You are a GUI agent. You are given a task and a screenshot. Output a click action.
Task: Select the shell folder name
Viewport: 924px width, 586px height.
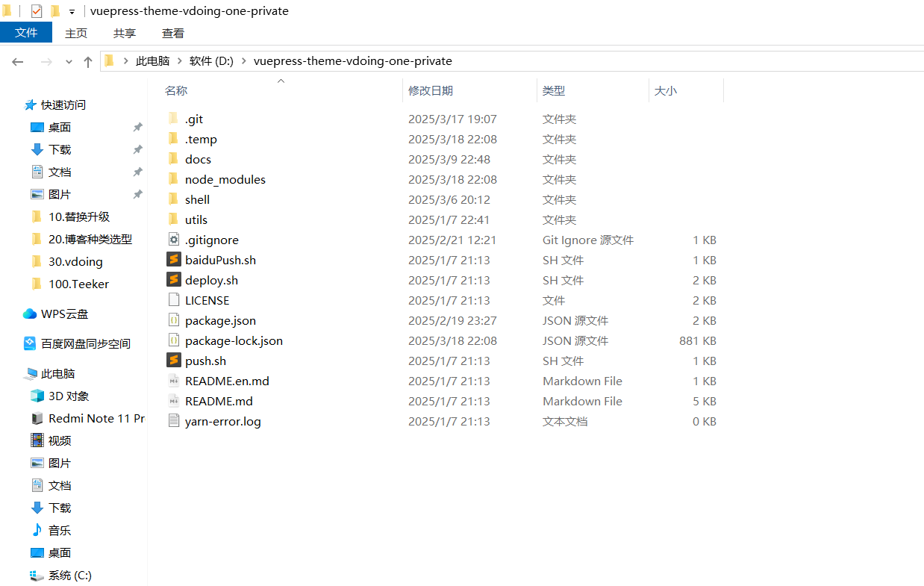tap(197, 199)
